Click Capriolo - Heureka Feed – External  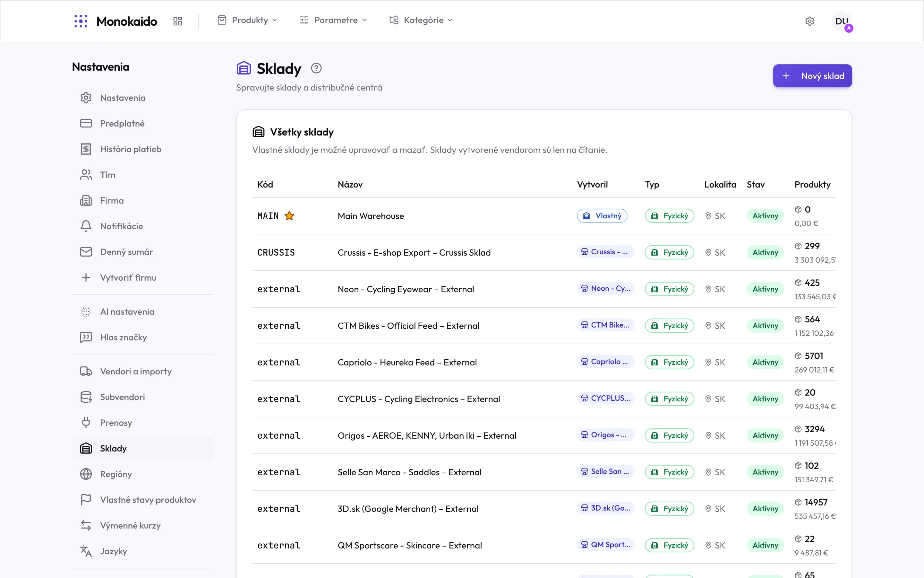[407, 363]
